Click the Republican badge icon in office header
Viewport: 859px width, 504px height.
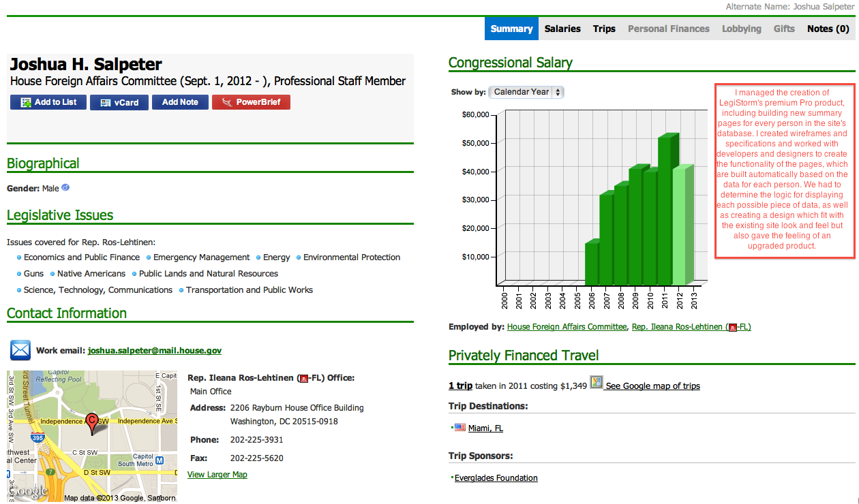(304, 378)
